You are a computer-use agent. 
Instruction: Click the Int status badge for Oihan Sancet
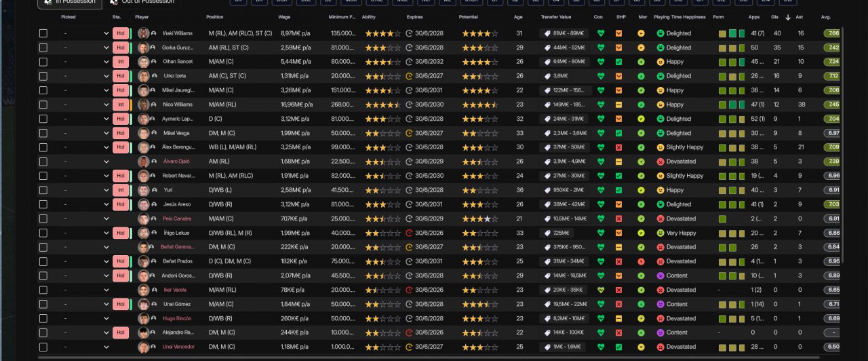coord(120,62)
